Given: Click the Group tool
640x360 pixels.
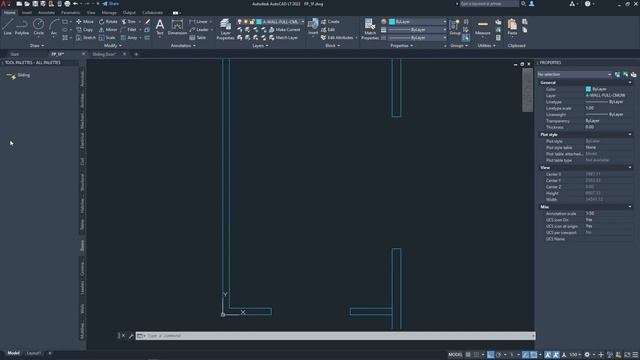Looking at the screenshot, I should [x=455, y=27].
